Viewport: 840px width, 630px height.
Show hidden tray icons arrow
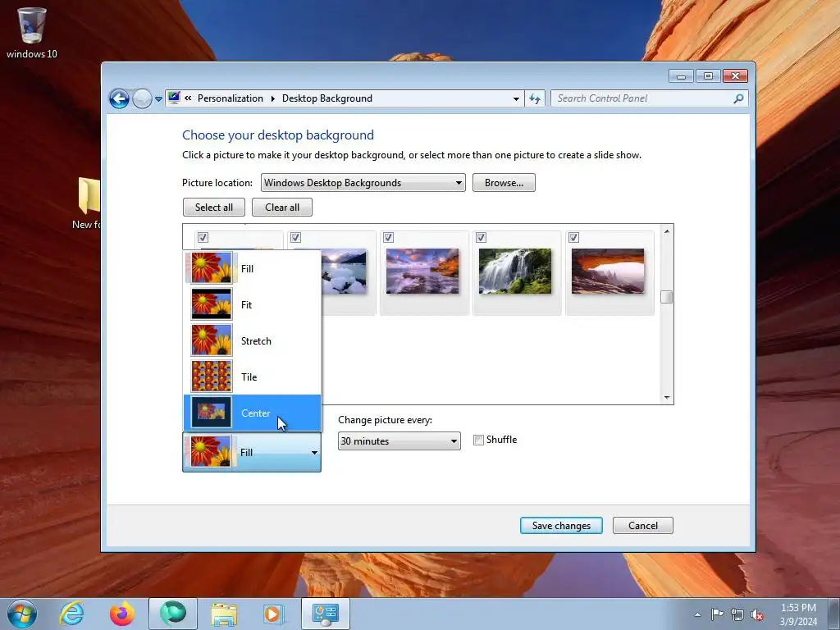click(x=697, y=614)
